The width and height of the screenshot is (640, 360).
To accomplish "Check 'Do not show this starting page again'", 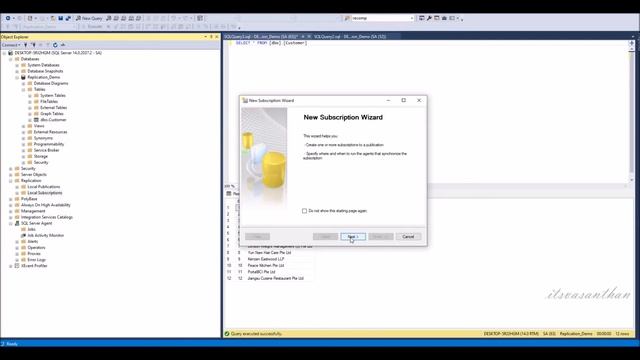I will (304, 211).
